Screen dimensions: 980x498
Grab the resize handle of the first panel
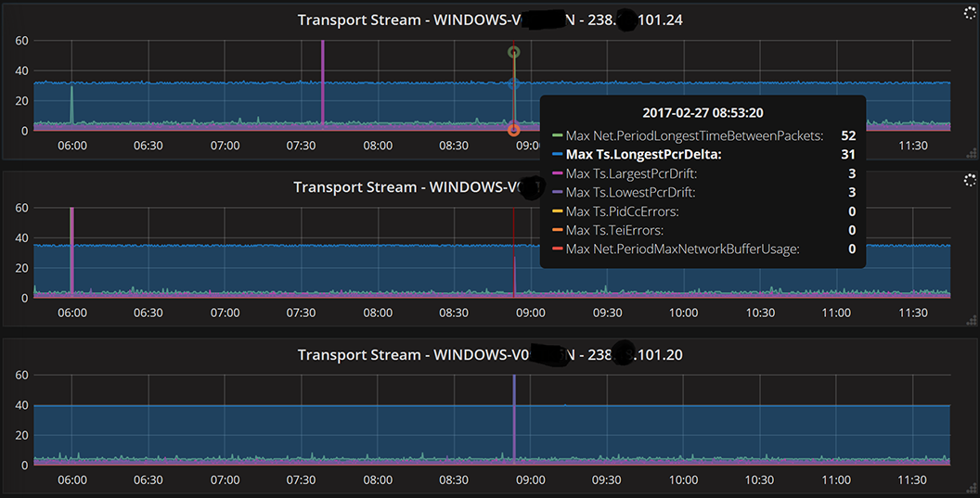coord(972,153)
